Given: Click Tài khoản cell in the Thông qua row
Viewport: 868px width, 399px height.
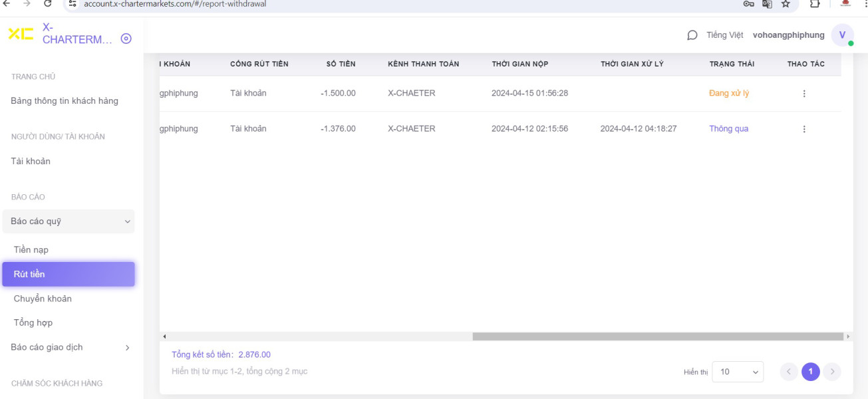Looking at the screenshot, I should point(248,128).
